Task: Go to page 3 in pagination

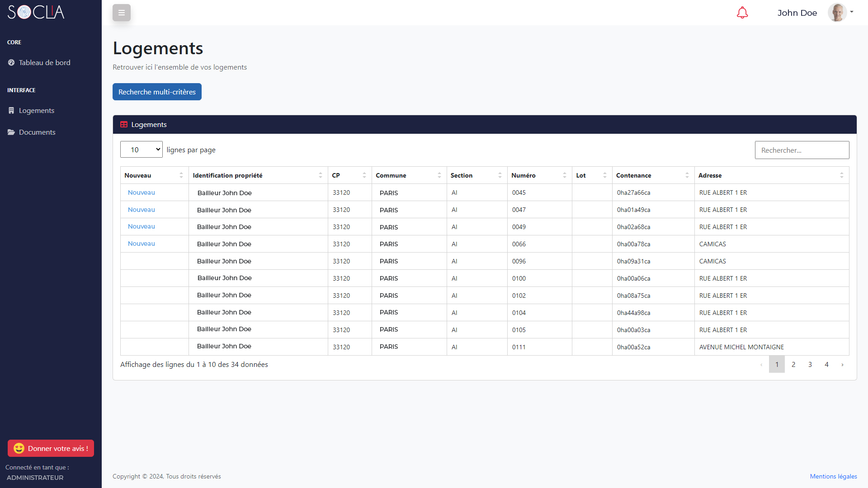Action: point(810,365)
